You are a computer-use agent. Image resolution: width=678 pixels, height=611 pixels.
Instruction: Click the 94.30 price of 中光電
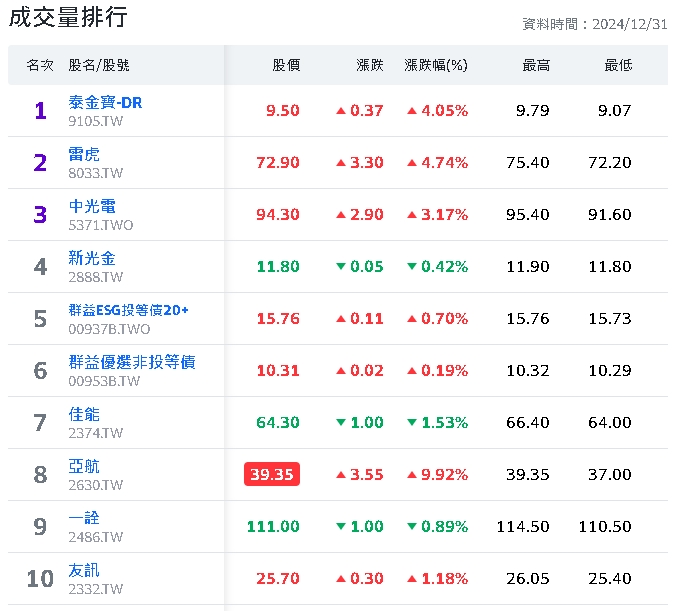[x=278, y=214]
